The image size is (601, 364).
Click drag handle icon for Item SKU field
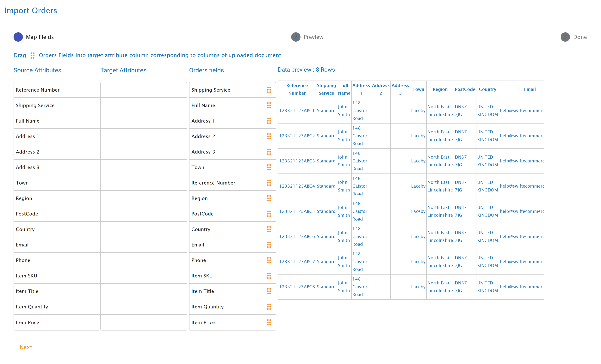269,276
